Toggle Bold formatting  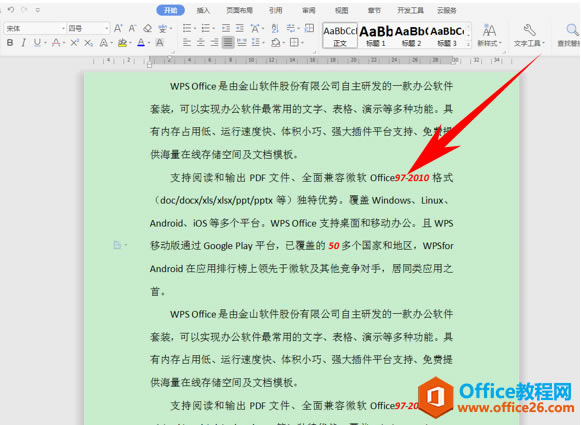10,43
